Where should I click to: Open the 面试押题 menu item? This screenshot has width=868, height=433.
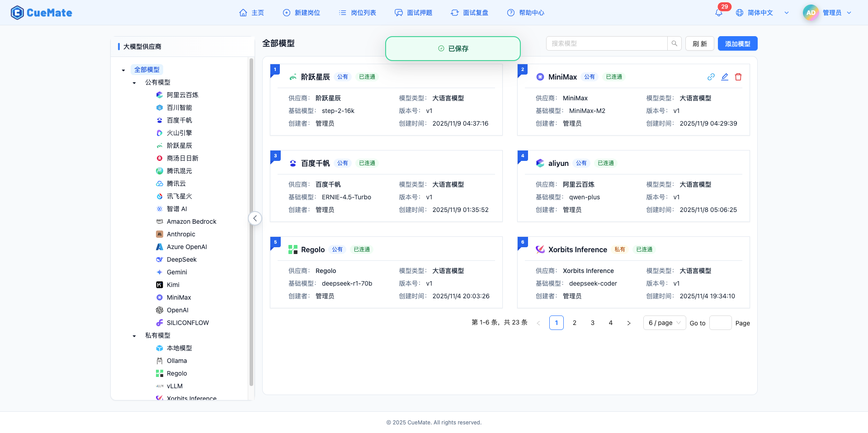click(413, 13)
